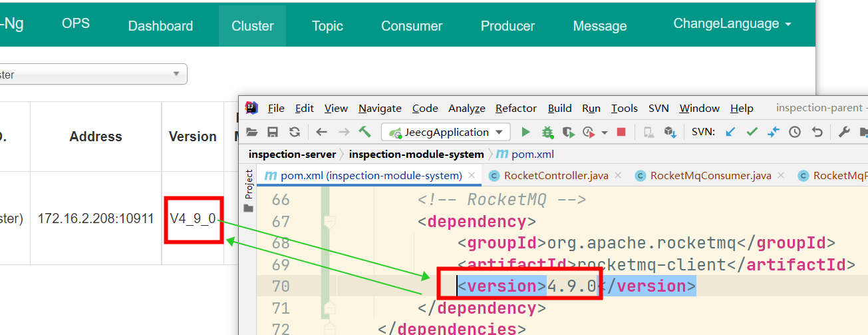Click Run with Coverage shield icon
This screenshot has width=868, height=335.
tap(568, 132)
